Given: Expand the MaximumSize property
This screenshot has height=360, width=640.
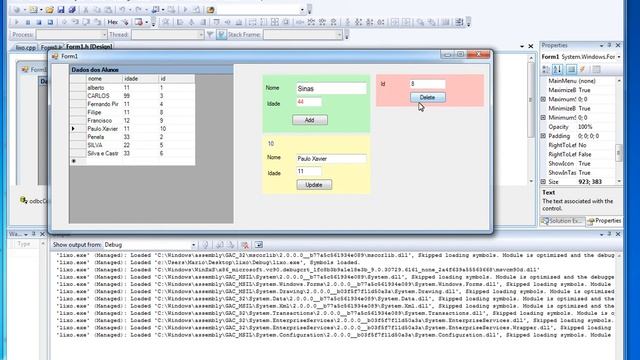Looking at the screenshot, I should tap(543, 99).
